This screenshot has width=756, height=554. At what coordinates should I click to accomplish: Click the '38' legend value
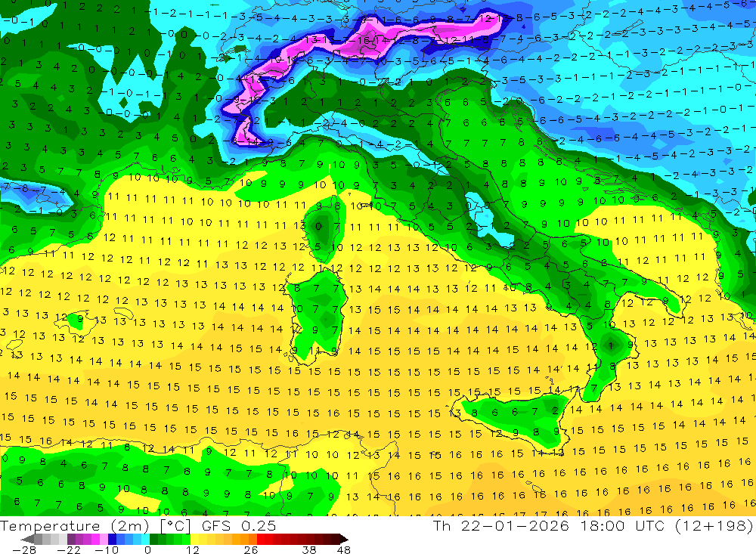point(309,549)
